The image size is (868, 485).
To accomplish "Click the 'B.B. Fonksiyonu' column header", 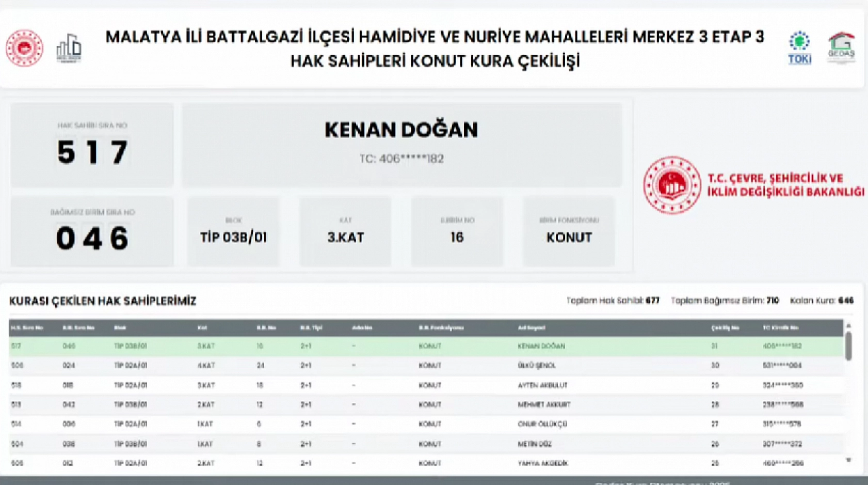I will (x=441, y=327).
